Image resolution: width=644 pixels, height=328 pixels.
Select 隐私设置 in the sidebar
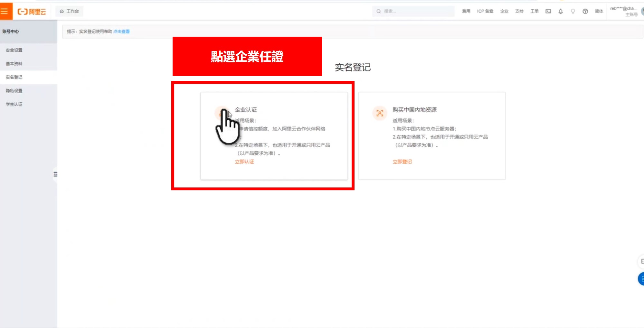pyautogui.click(x=14, y=91)
